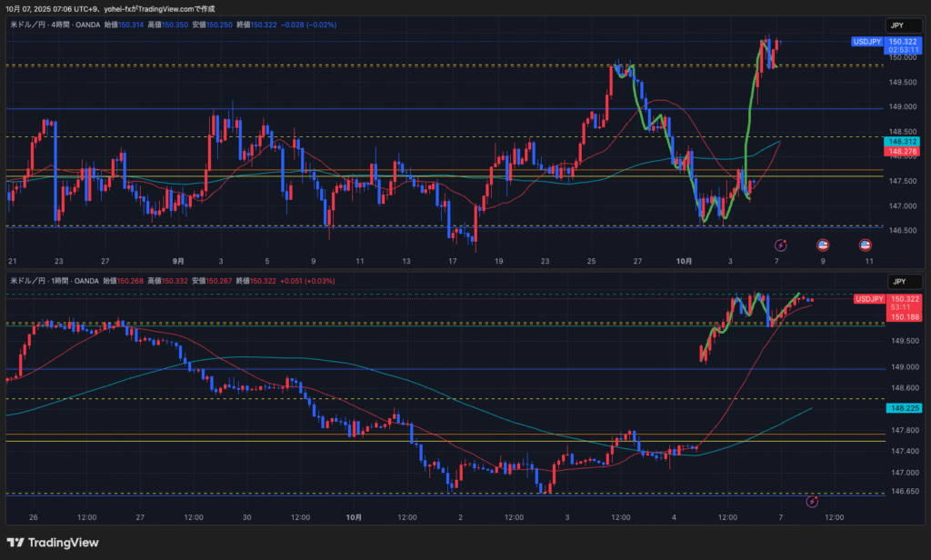Viewport: 931px width, 560px height.
Task: Click the 9月 label on the upper time axis
Action: click(x=178, y=261)
